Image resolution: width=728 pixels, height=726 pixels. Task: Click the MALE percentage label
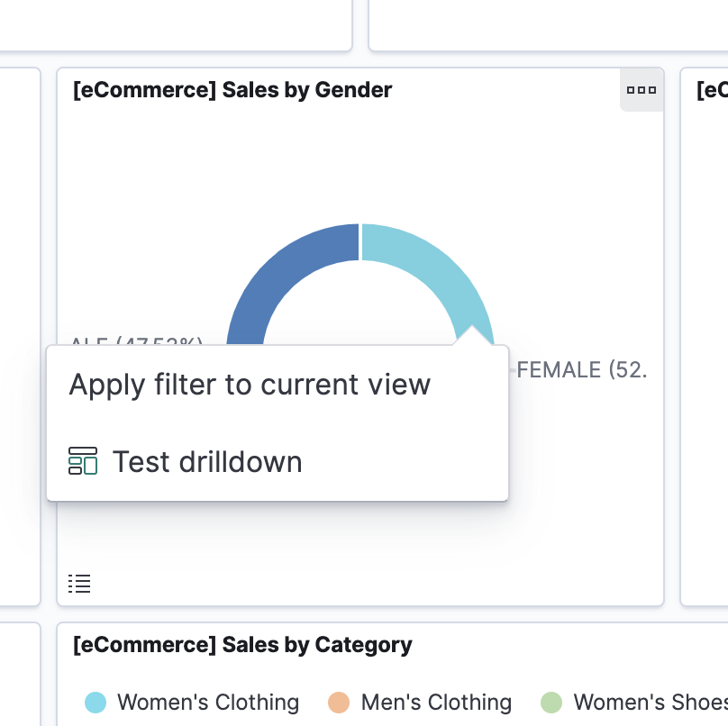135,342
